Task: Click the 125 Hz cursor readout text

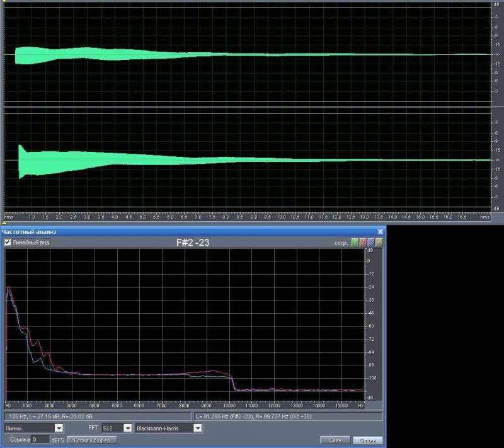Action: point(51,416)
